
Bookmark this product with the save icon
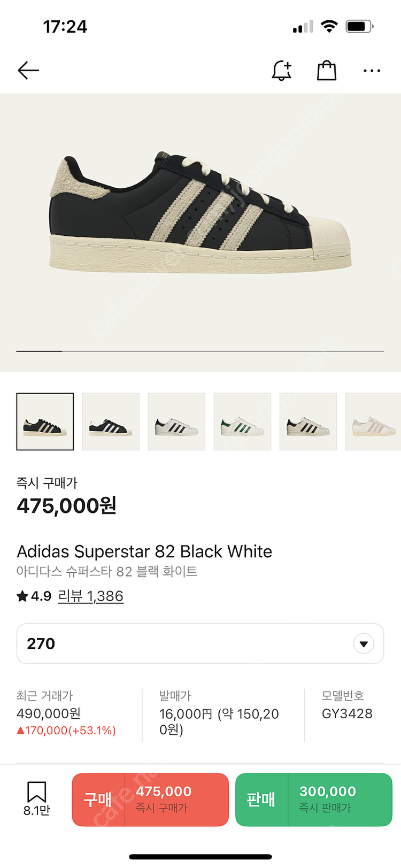point(36,793)
